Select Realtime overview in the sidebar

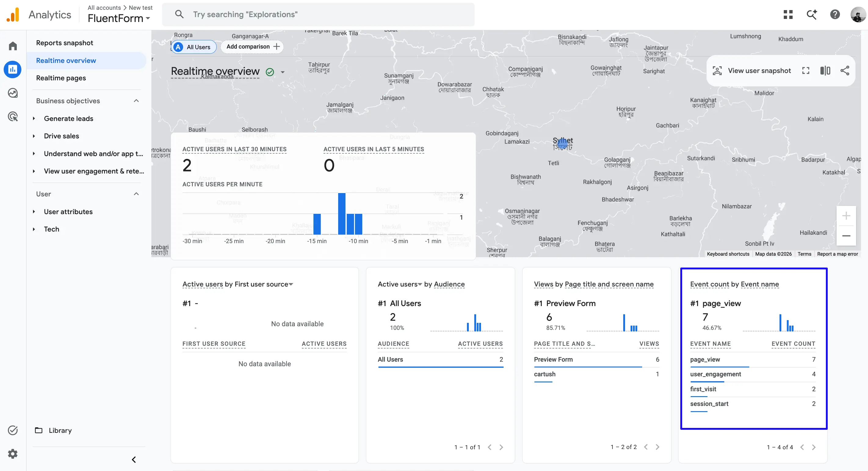[x=86, y=61]
